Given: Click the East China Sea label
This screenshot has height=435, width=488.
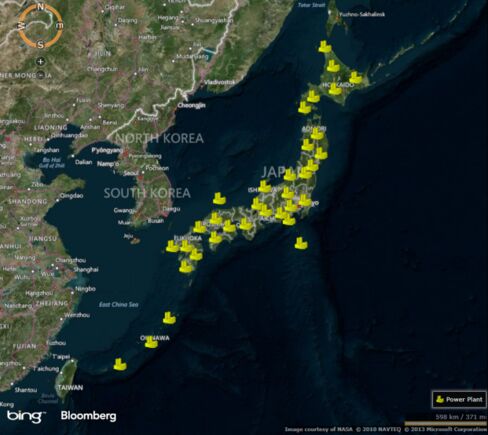Looking at the screenshot, I should tap(119, 304).
